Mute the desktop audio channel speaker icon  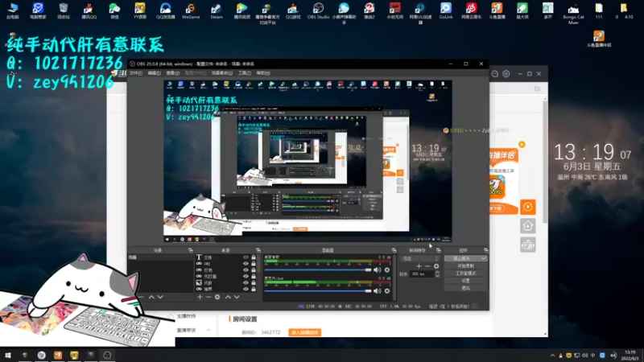pos(377,269)
